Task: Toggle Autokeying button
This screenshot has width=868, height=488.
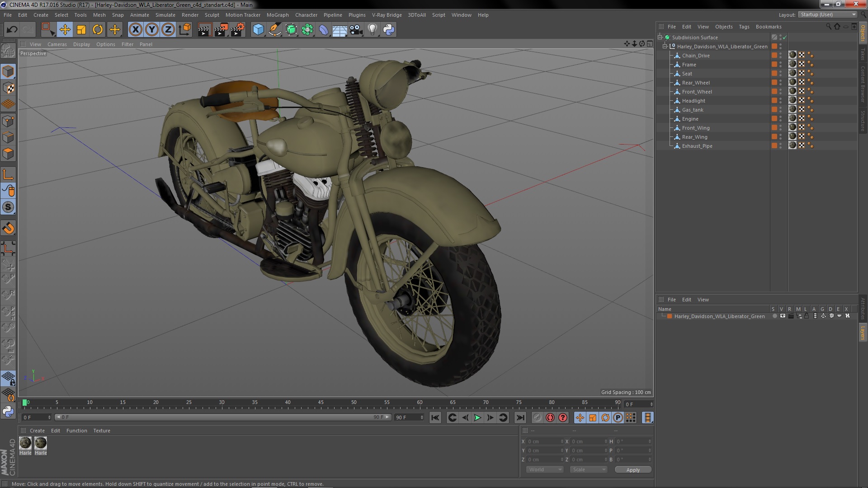Action: tap(550, 418)
